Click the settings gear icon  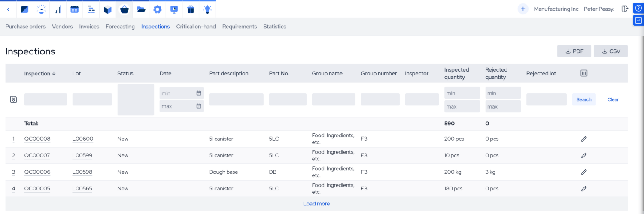point(158,9)
